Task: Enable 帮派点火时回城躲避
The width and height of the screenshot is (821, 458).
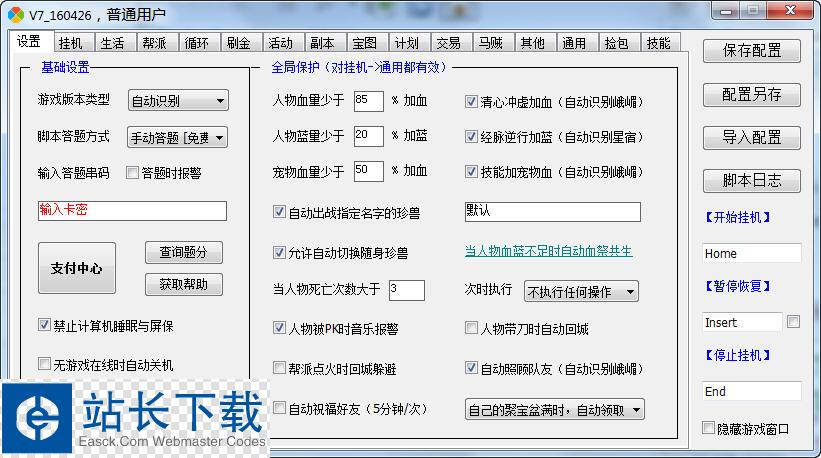Action: click(279, 368)
